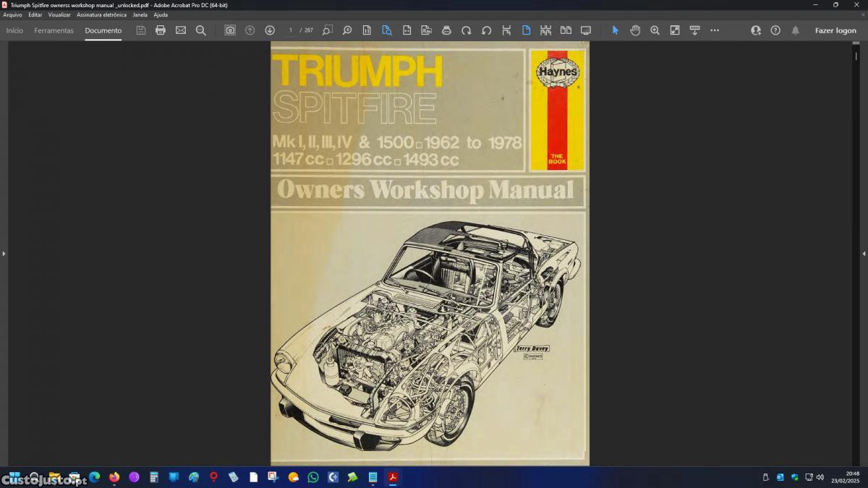The height and width of the screenshot is (488, 868).
Task: Rotate the page clockwise
Action: click(467, 30)
